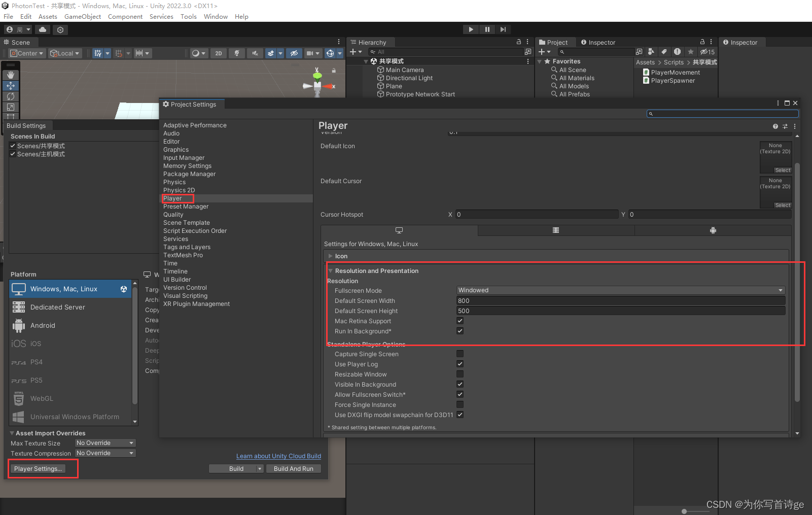This screenshot has width=812, height=515.
Task: Toggle Run In Background checkbox
Action: [460, 331]
